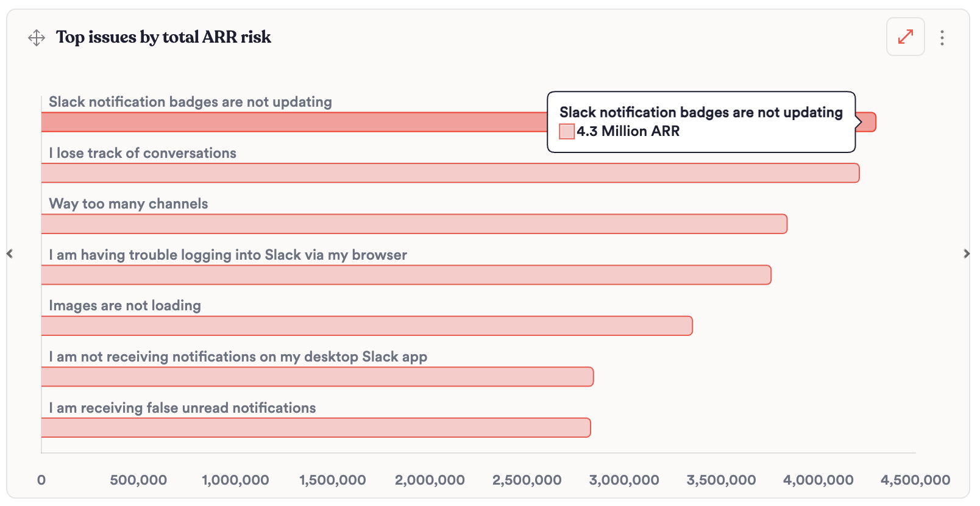Select the false unread notifications bar
The width and height of the screenshot is (980, 506).
[316, 428]
